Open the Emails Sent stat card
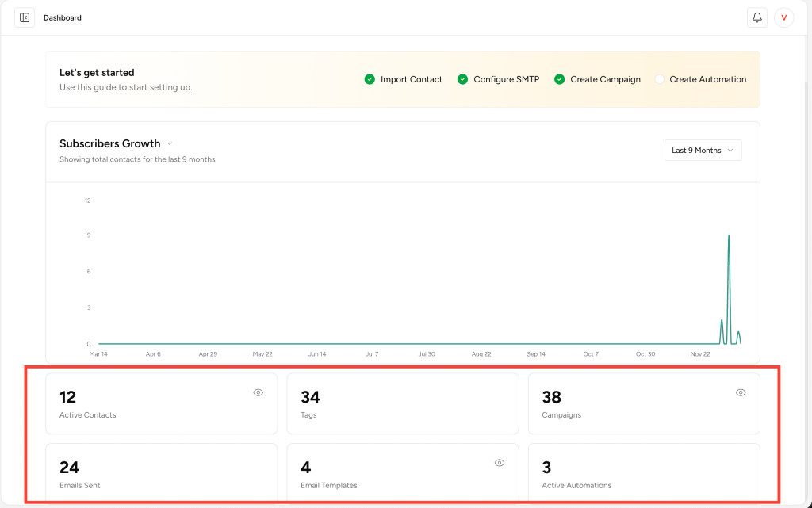Screen dimensions: 812x508 161,474
